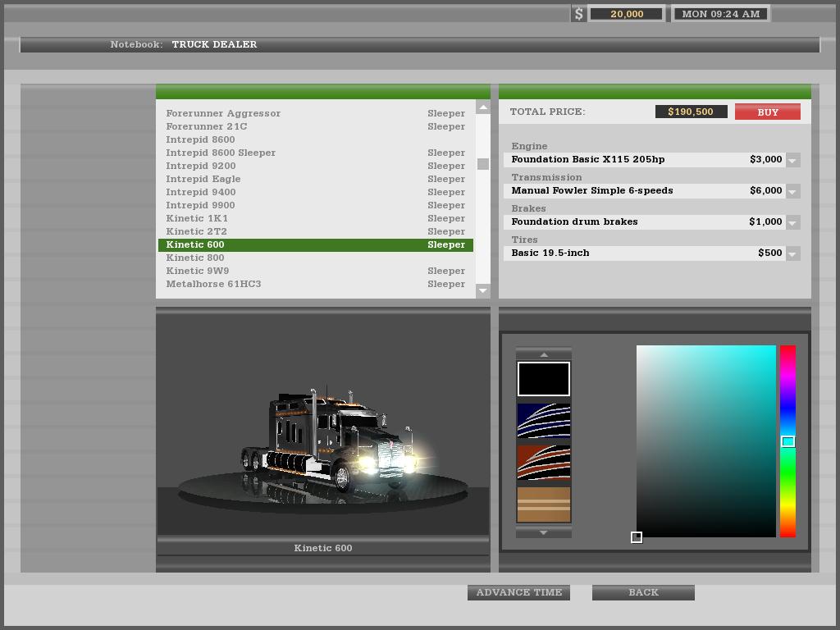
Task: Click the dollar sign money icon
Action: point(578,14)
